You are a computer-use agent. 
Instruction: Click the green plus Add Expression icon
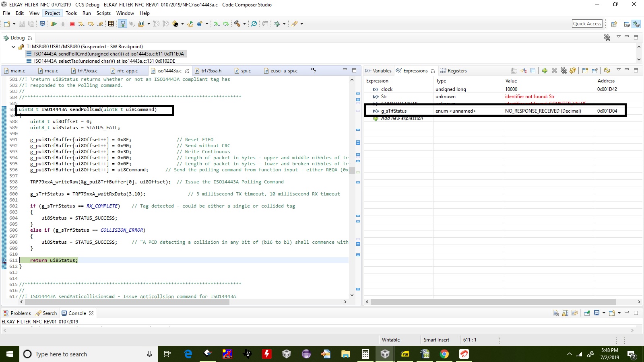(545, 71)
